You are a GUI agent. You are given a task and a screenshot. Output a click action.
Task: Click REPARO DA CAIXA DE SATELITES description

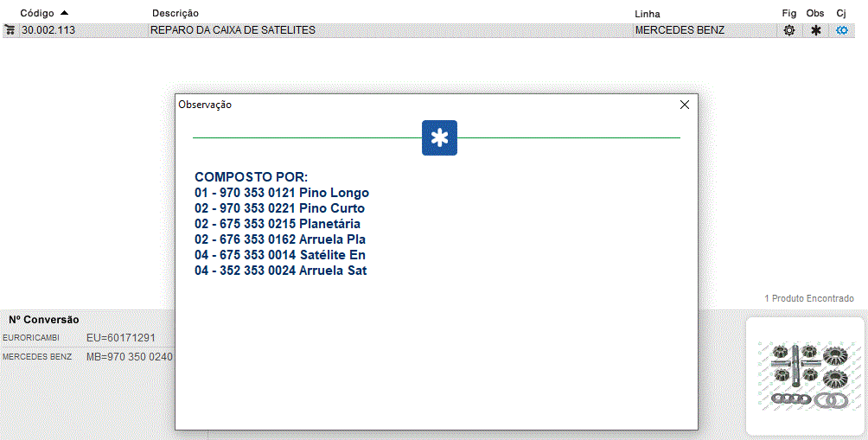(233, 30)
